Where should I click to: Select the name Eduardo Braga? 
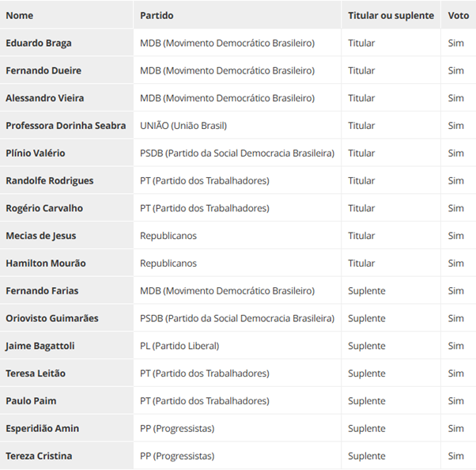point(38,43)
